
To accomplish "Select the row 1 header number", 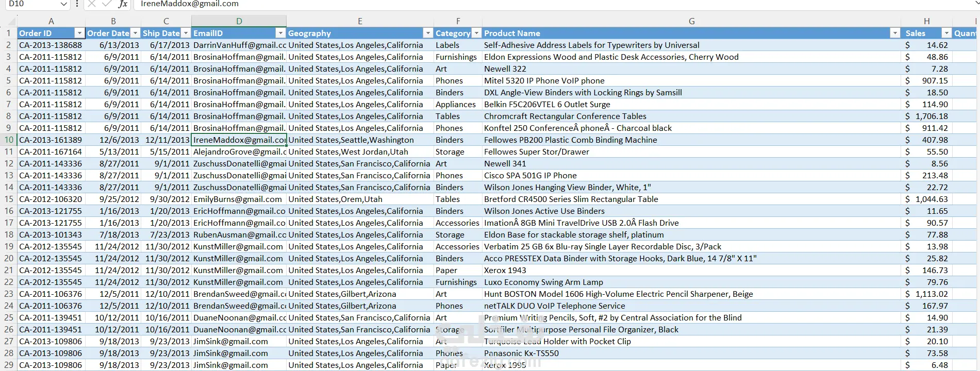I will (8, 33).
